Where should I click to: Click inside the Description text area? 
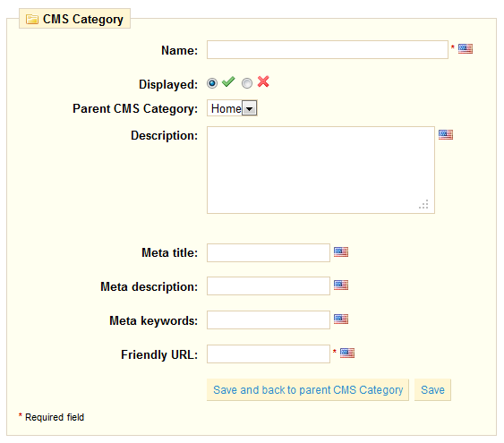click(x=320, y=170)
